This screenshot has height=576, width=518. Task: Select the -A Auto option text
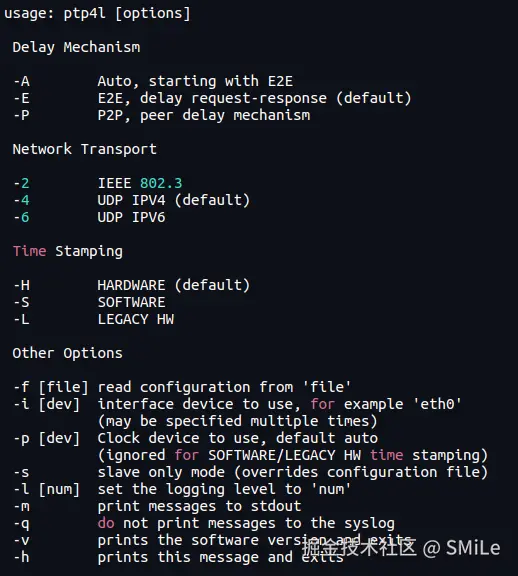click(x=153, y=81)
